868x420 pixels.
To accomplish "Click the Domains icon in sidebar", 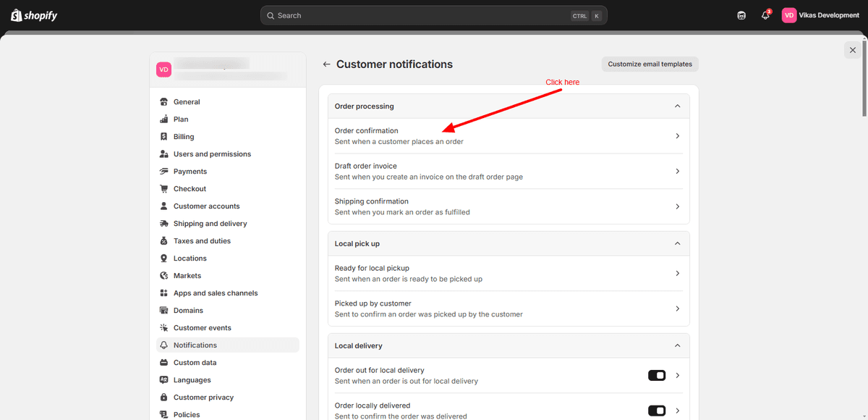I will 164,311.
